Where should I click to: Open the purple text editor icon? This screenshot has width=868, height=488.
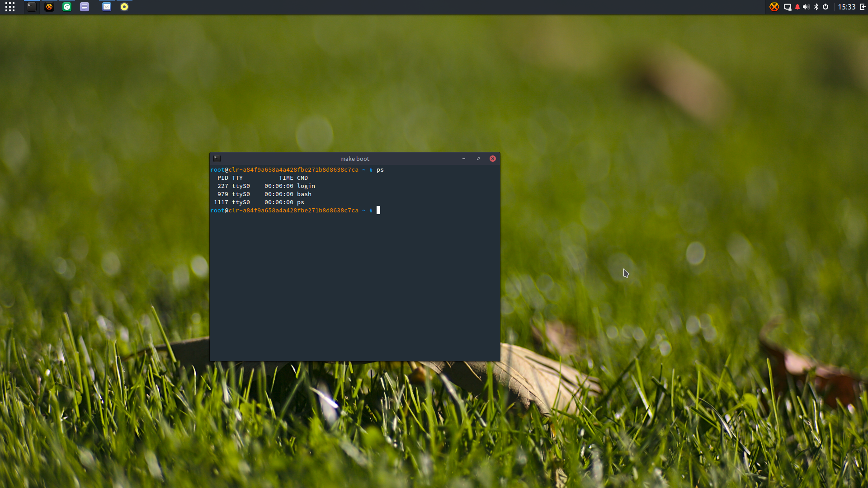point(85,7)
